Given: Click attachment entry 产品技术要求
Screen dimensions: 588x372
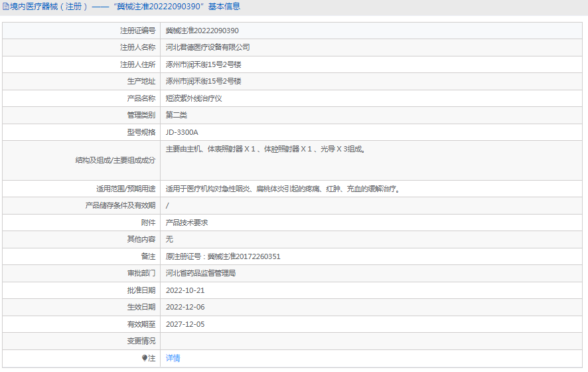Looking at the screenshot, I should 186,223.
